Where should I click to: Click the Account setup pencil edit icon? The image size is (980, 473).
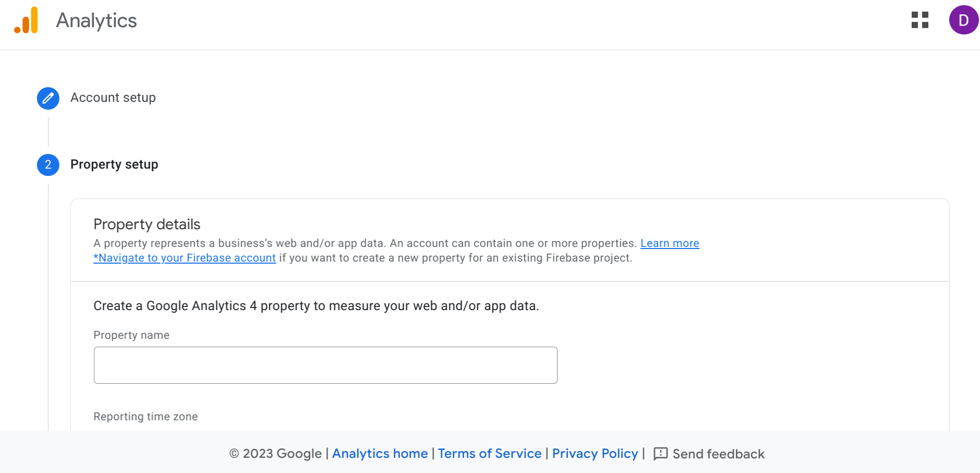click(48, 98)
